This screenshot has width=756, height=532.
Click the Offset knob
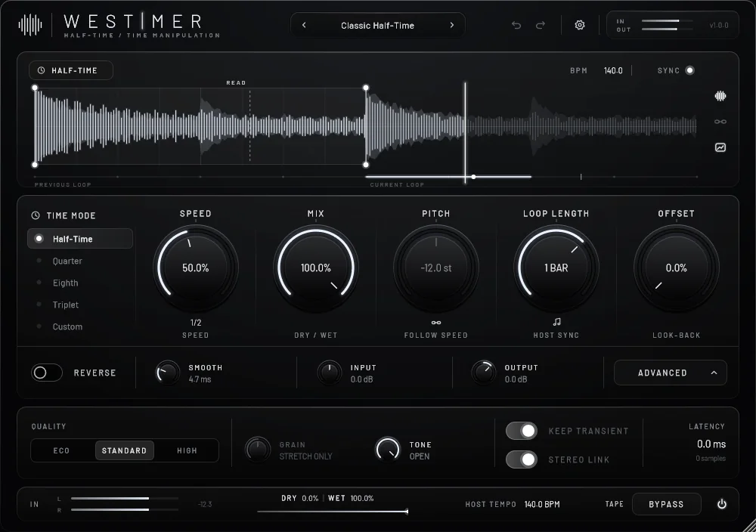(677, 268)
